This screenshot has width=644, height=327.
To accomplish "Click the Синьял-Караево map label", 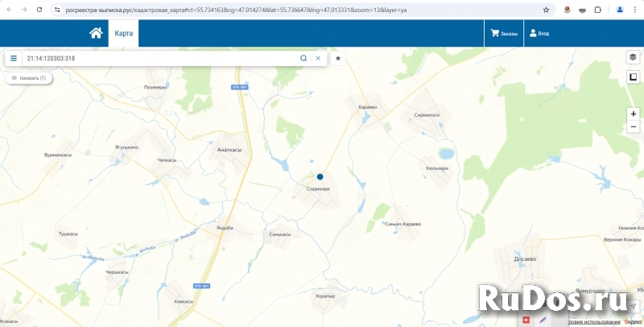I will (403, 224).
